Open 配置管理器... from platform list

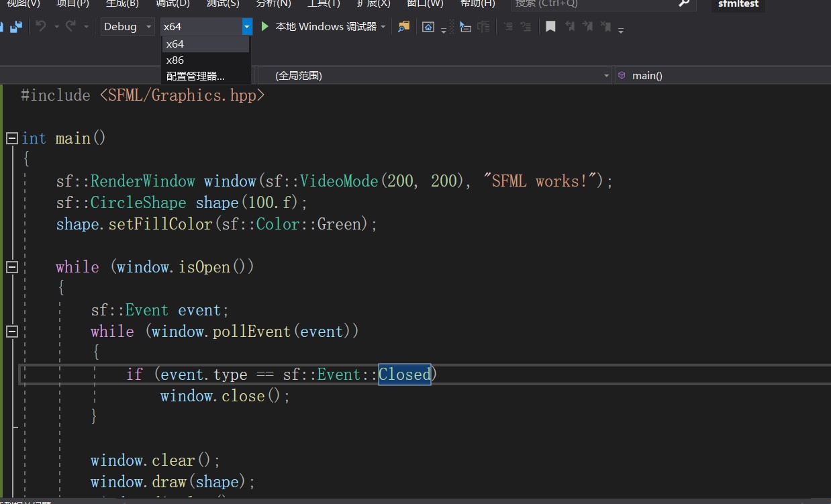205,77
